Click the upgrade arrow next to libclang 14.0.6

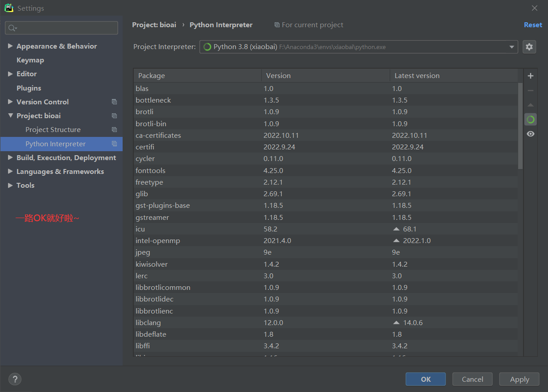pos(396,322)
